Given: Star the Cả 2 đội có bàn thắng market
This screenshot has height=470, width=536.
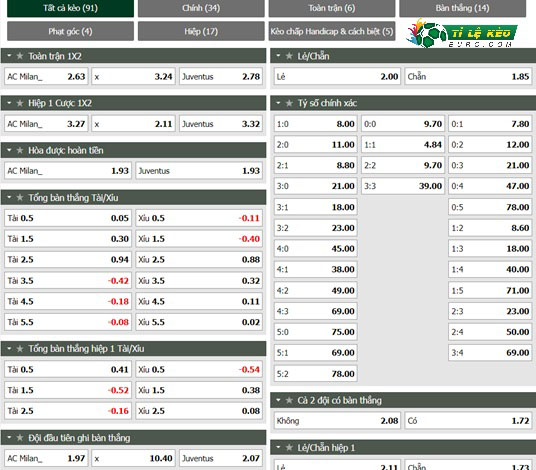Looking at the screenshot, I should pyautogui.click(x=289, y=400).
